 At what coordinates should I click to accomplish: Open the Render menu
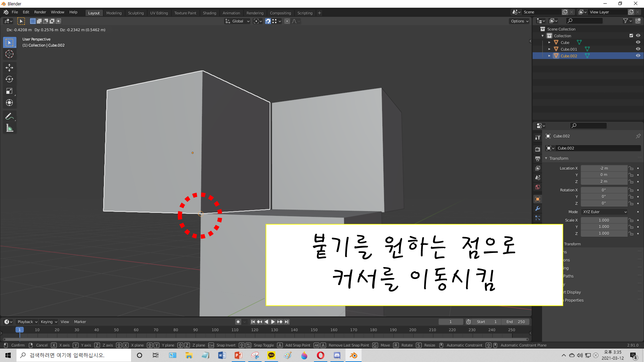[40, 12]
